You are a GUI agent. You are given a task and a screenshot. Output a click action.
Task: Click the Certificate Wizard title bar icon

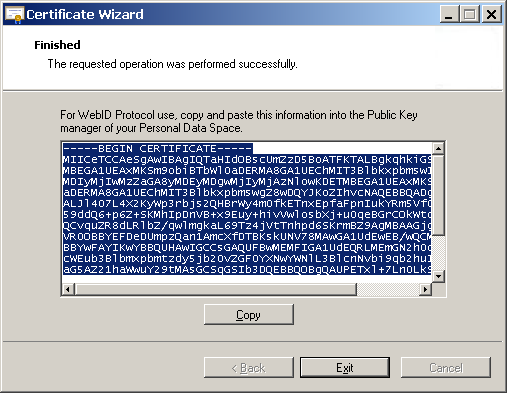click(15, 15)
